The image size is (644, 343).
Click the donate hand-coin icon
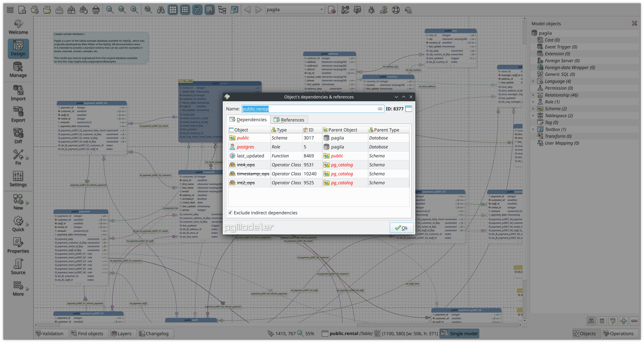pyautogui.click(x=383, y=10)
